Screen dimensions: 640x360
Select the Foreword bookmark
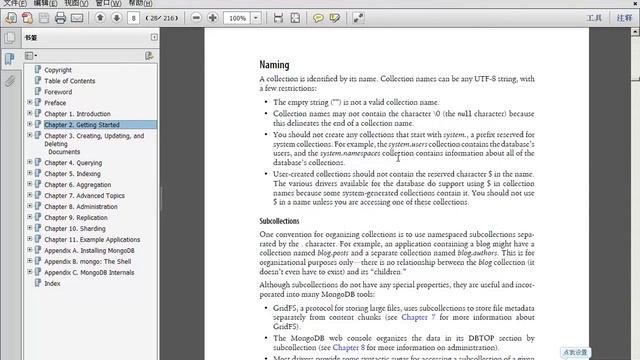point(58,92)
